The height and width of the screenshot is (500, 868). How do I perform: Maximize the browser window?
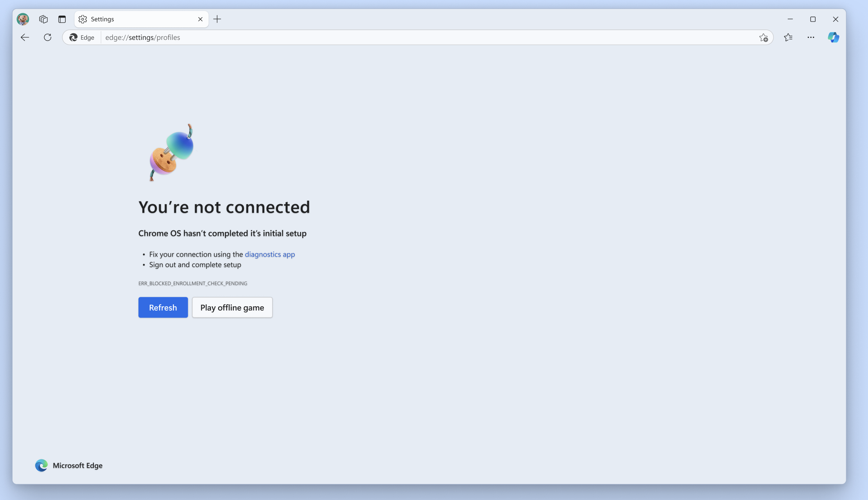point(813,19)
